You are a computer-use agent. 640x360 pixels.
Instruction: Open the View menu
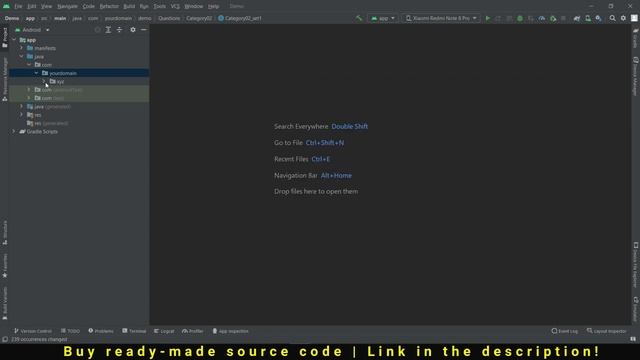tap(47, 7)
